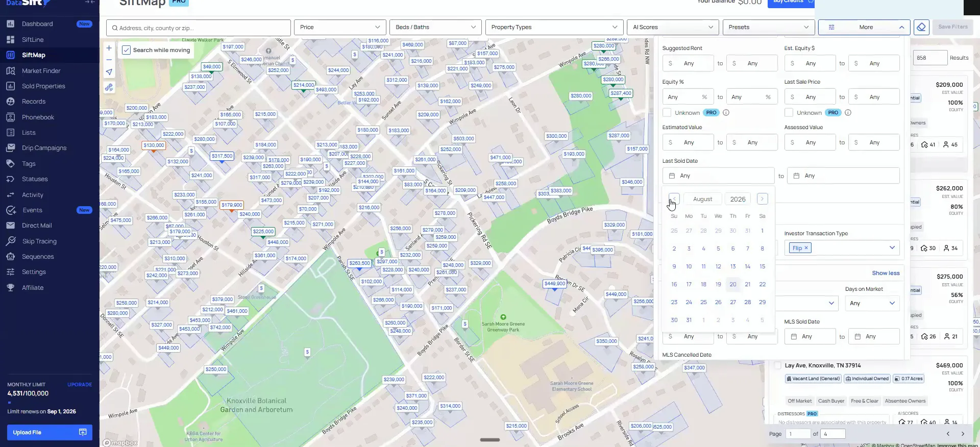Go to next results page
This screenshot has width=980, height=447.
(x=963, y=434)
